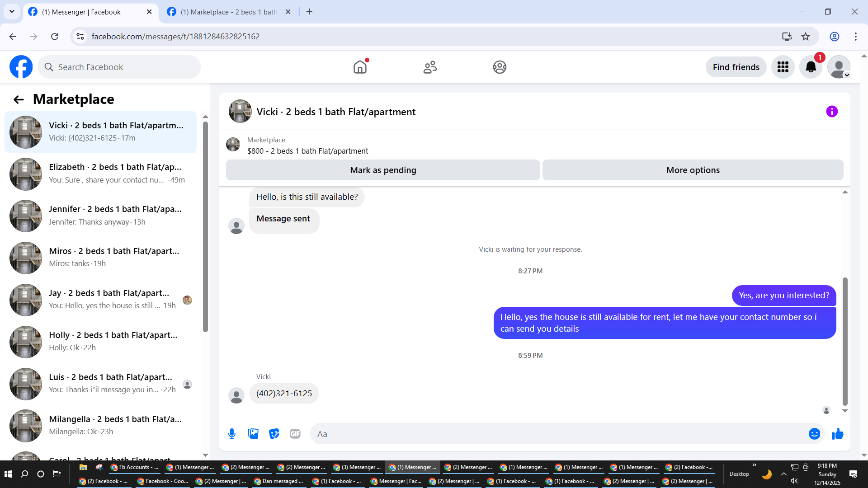Open the sticker picker icon
The height and width of the screenshot is (488, 868).
pyautogui.click(x=274, y=434)
